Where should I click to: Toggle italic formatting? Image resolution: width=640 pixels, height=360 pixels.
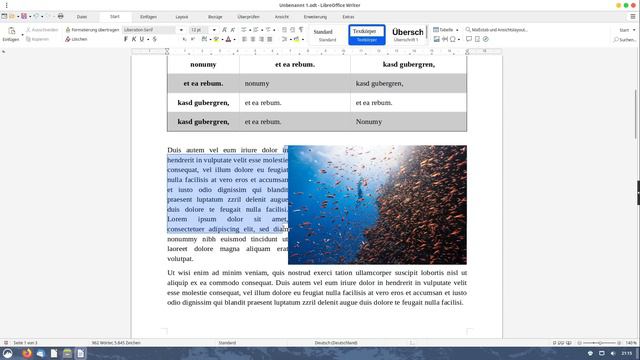(134, 39)
